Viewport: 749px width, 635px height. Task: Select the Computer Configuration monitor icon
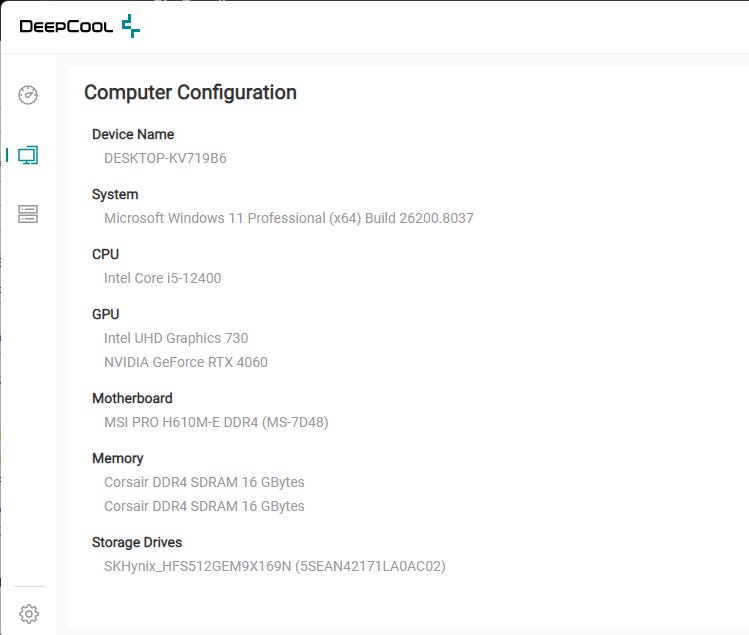tap(28, 155)
